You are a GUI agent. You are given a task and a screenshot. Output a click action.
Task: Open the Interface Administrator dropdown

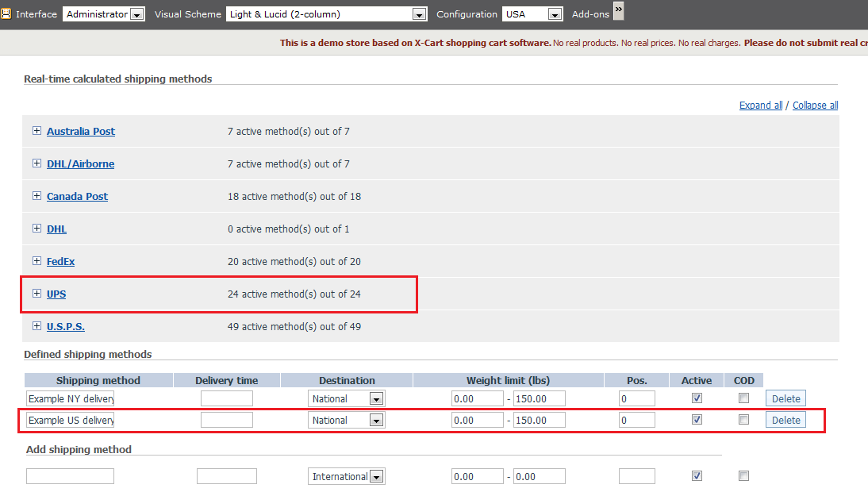[103, 13]
